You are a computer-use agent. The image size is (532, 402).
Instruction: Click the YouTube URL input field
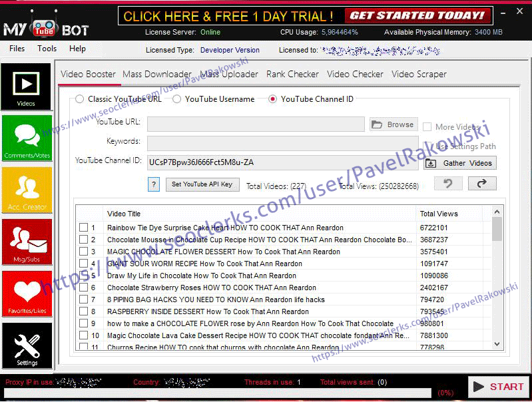(256, 124)
